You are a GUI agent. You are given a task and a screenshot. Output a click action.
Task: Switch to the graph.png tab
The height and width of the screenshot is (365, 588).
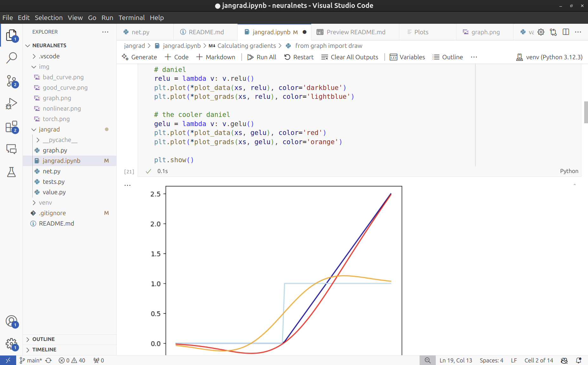pos(485,32)
